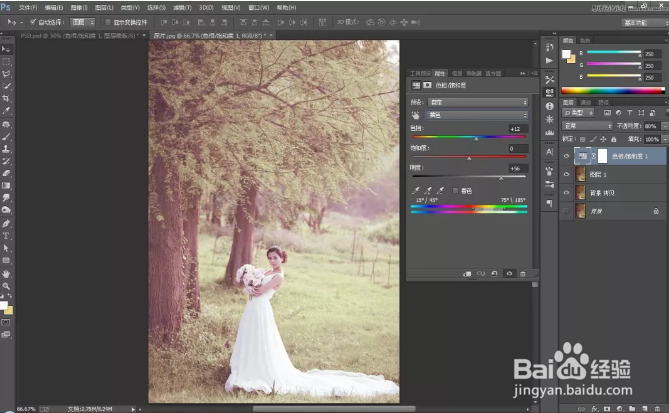Screen dimensions: 669x413
Task: Show the hidden Background layer
Action: tap(566, 211)
